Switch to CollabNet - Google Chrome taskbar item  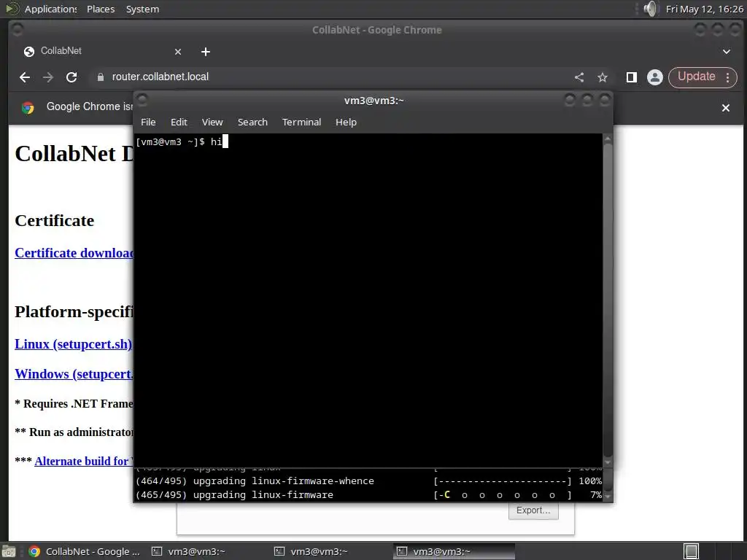pyautogui.click(x=85, y=551)
